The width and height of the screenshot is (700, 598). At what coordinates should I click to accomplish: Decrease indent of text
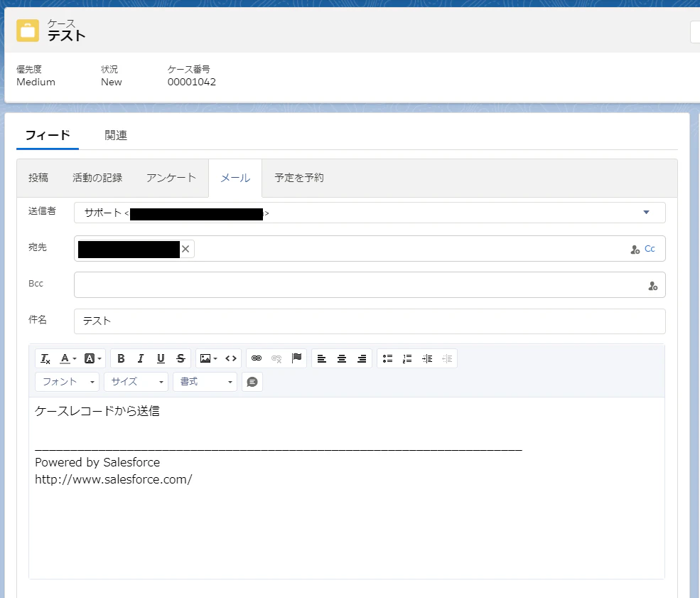(447, 358)
